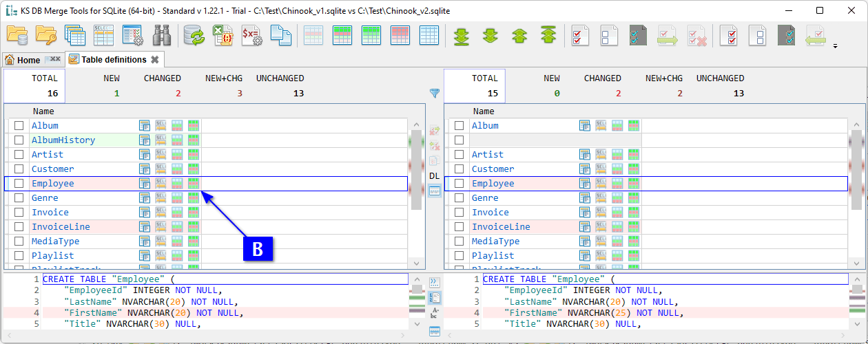Click left list scrollbar up arrow
868x344 pixels.
pos(417,125)
